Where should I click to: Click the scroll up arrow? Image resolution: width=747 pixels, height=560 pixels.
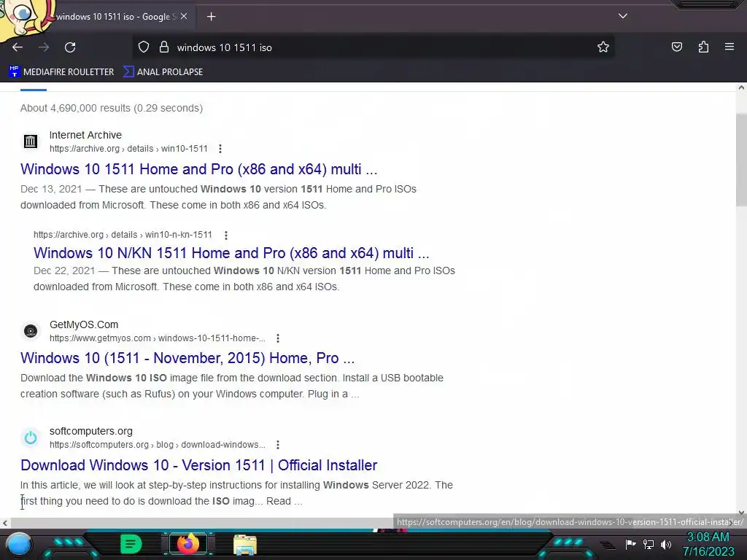click(741, 87)
